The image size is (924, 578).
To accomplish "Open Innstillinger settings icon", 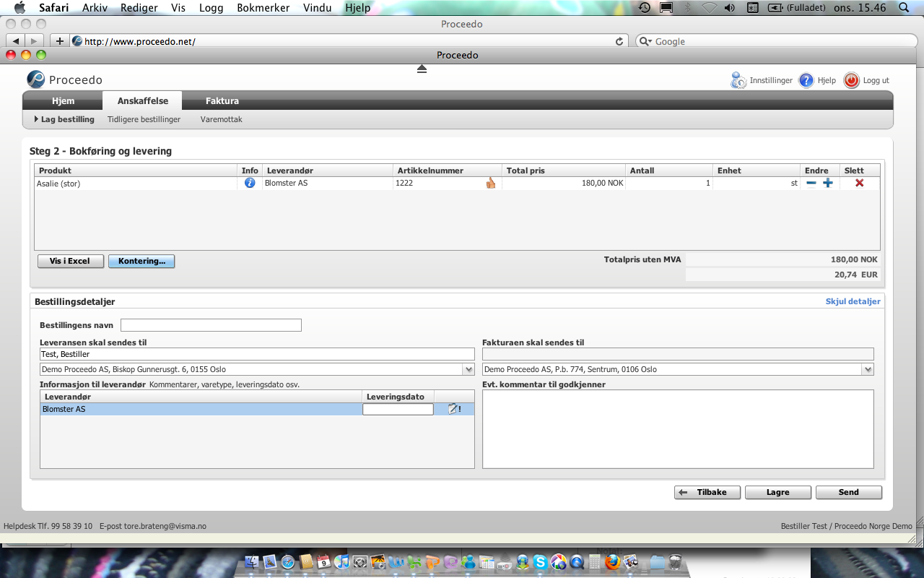I will click(738, 80).
